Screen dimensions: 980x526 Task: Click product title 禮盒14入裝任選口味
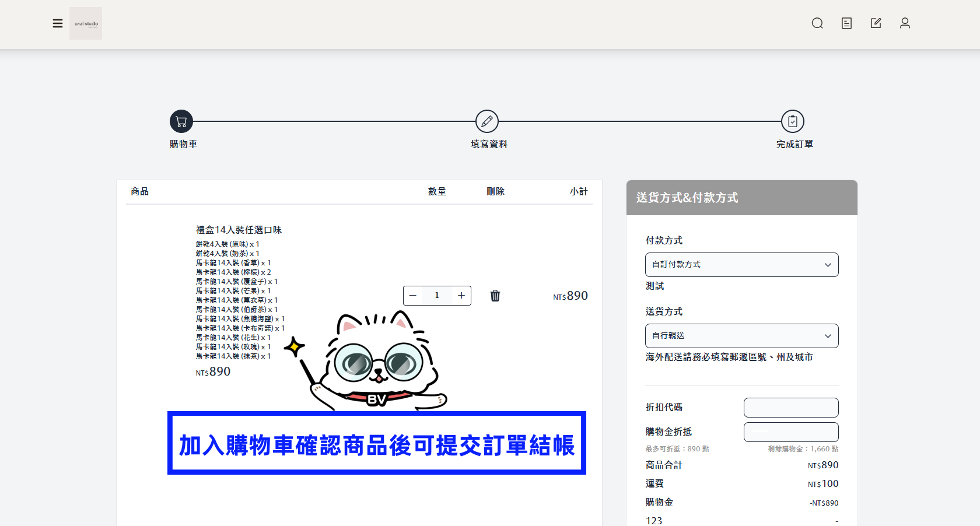pos(239,230)
